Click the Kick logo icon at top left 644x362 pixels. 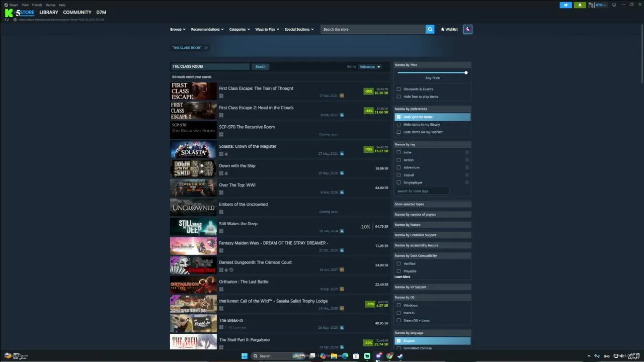(9, 13)
